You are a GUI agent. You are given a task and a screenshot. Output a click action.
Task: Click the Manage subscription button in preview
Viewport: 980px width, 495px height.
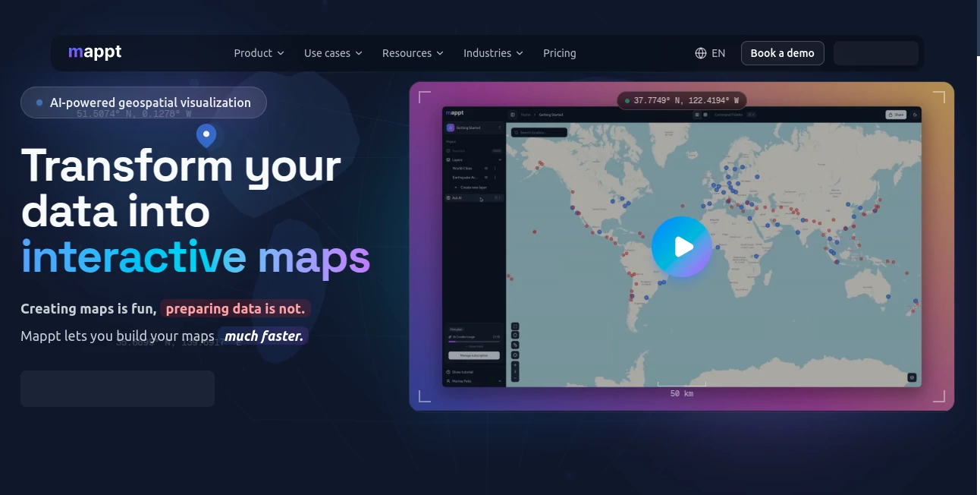pos(474,355)
